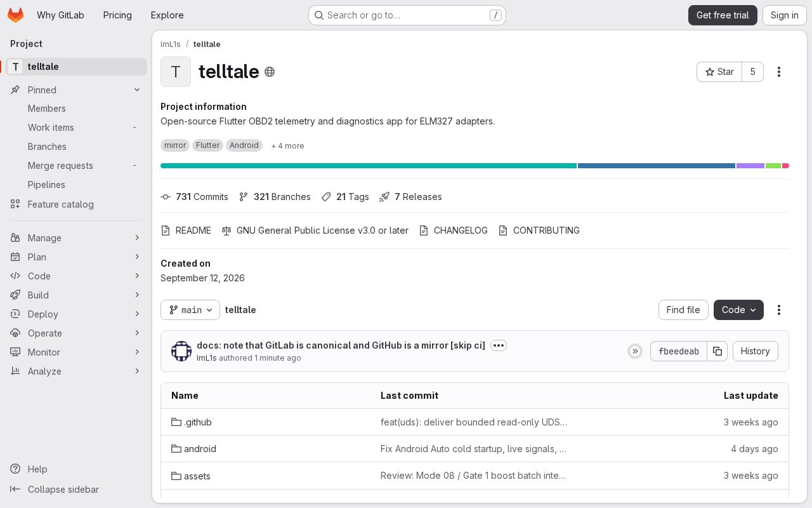The image size is (812, 508).
Task: Star the telltale project
Action: [719, 72]
